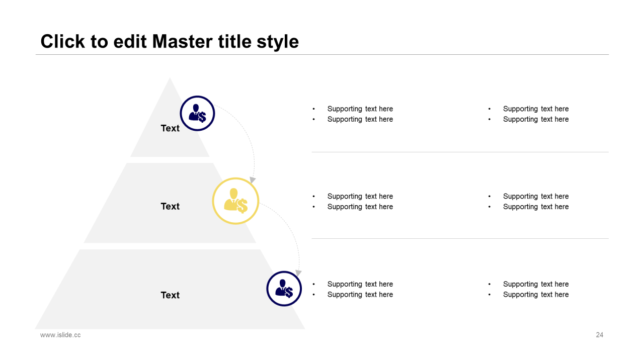Select the 'Text' label in the bottom pyramid tier
This screenshot has width=644, height=362.
coord(170,295)
